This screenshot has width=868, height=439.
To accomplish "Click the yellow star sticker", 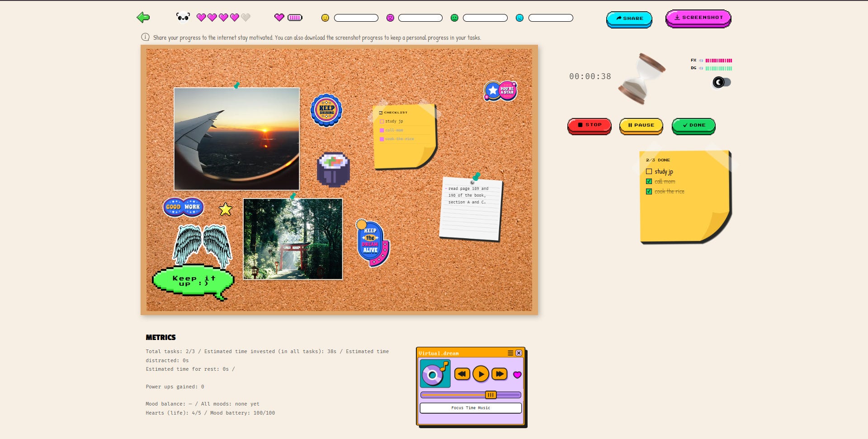I will coord(226,209).
